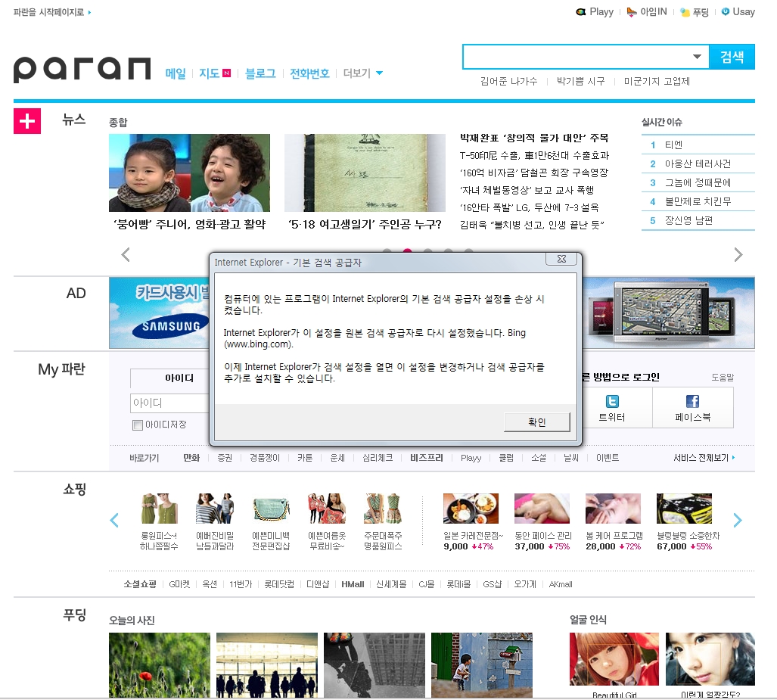Show previous shopping items arrow
Image resolution: width=777 pixels, height=700 pixels.
coord(114,520)
